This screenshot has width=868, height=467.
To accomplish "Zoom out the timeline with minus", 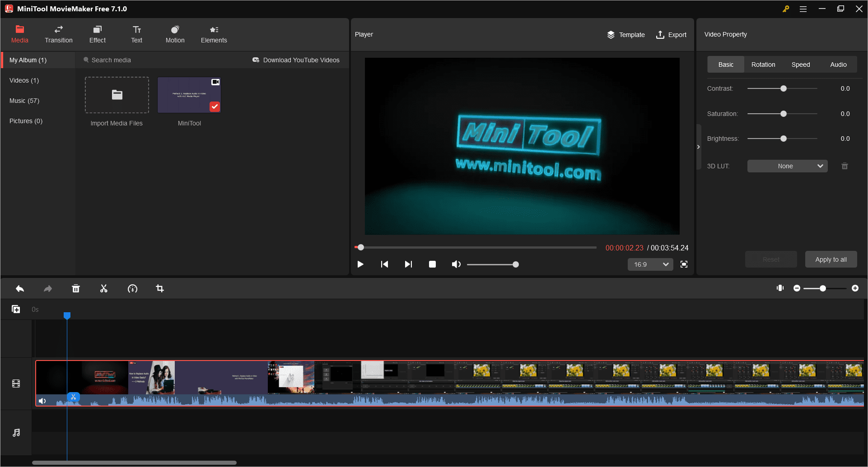I will click(797, 288).
